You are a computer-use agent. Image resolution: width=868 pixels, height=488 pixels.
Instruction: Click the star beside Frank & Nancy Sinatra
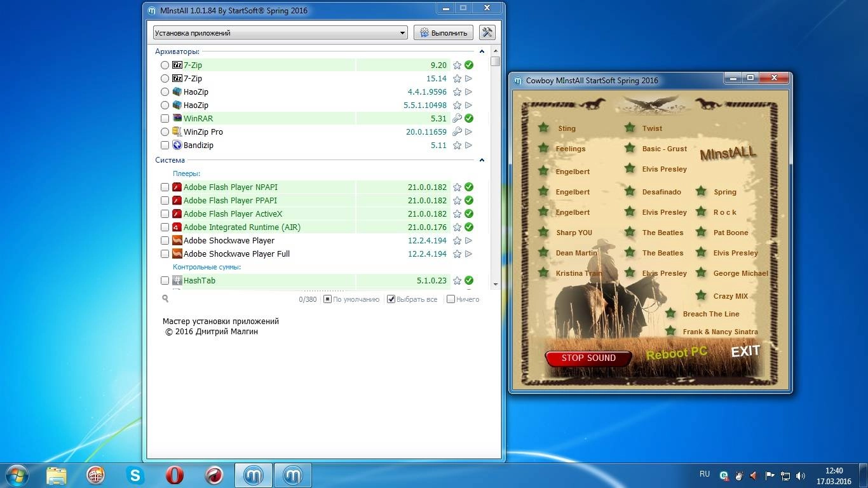670,331
